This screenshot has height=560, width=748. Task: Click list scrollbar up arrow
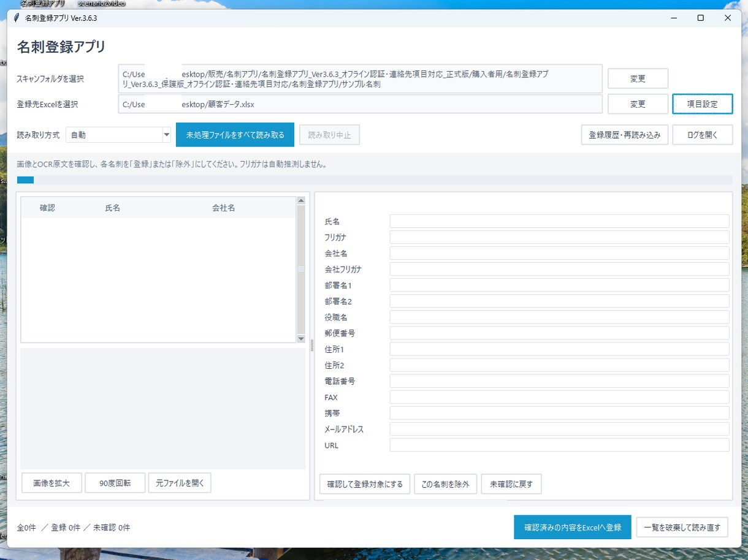301,200
